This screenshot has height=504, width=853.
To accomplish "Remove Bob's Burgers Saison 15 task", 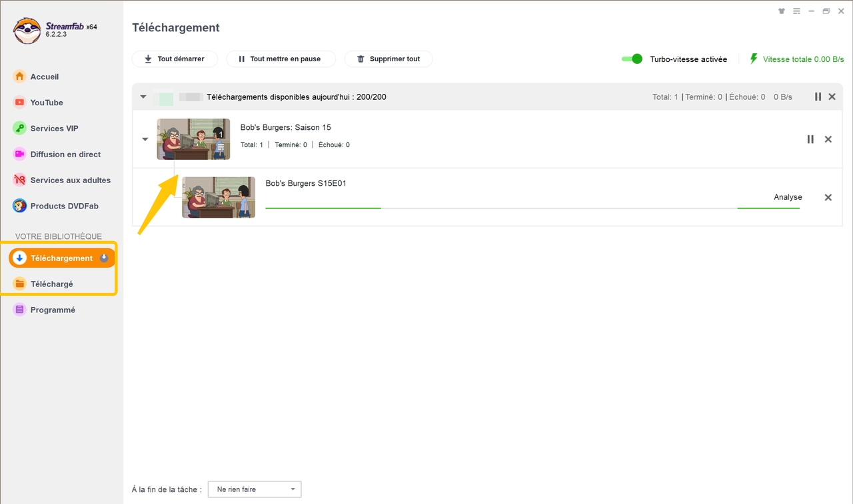I will (828, 139).
